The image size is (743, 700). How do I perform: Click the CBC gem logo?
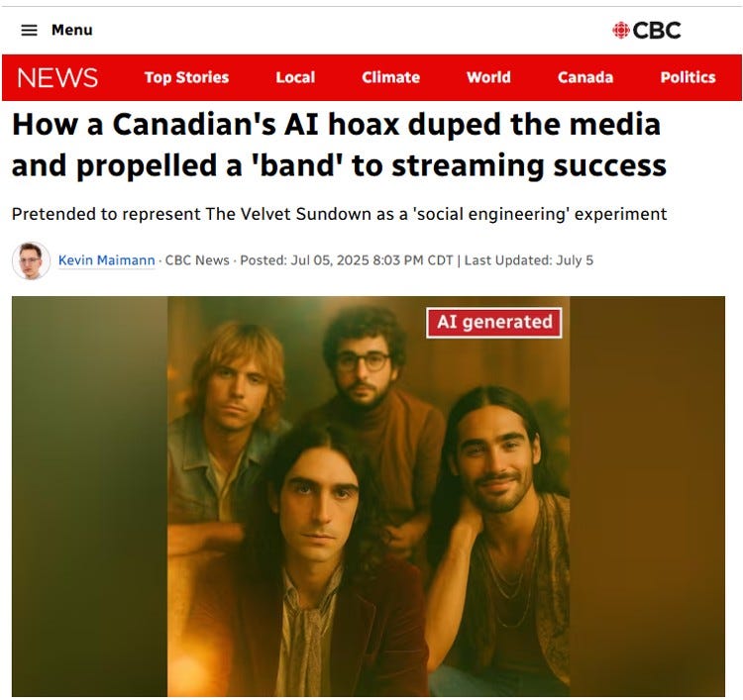tap(621, 31)
